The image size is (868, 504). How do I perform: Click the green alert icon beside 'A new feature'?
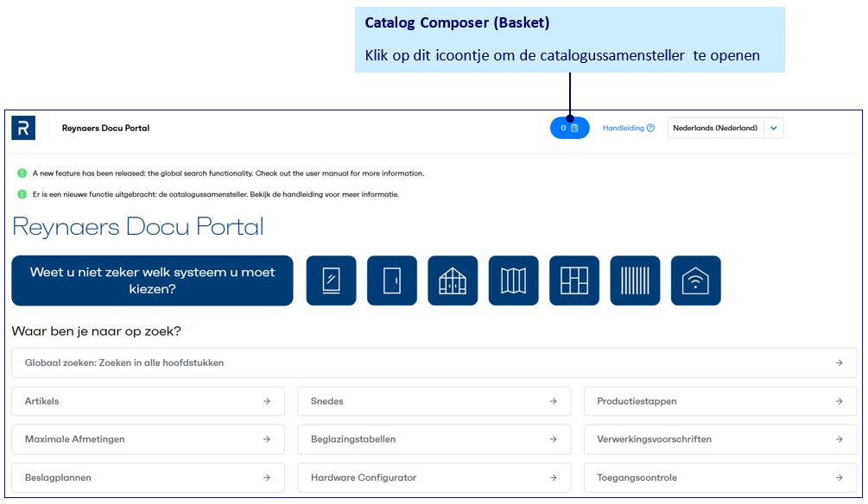pos(22,173)
